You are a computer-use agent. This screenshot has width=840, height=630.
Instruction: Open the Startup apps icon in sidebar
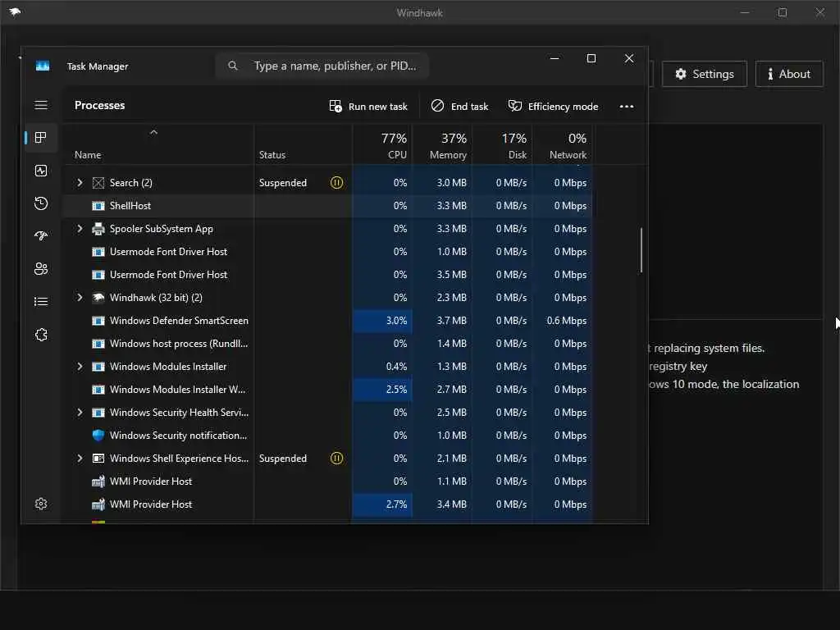[x=41, y=236]
